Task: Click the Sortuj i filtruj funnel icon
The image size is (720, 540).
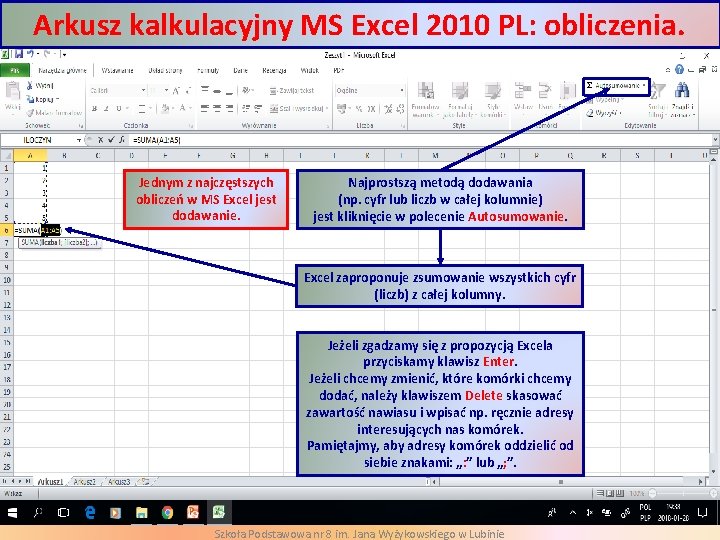Action: click(x=658, y=90)
